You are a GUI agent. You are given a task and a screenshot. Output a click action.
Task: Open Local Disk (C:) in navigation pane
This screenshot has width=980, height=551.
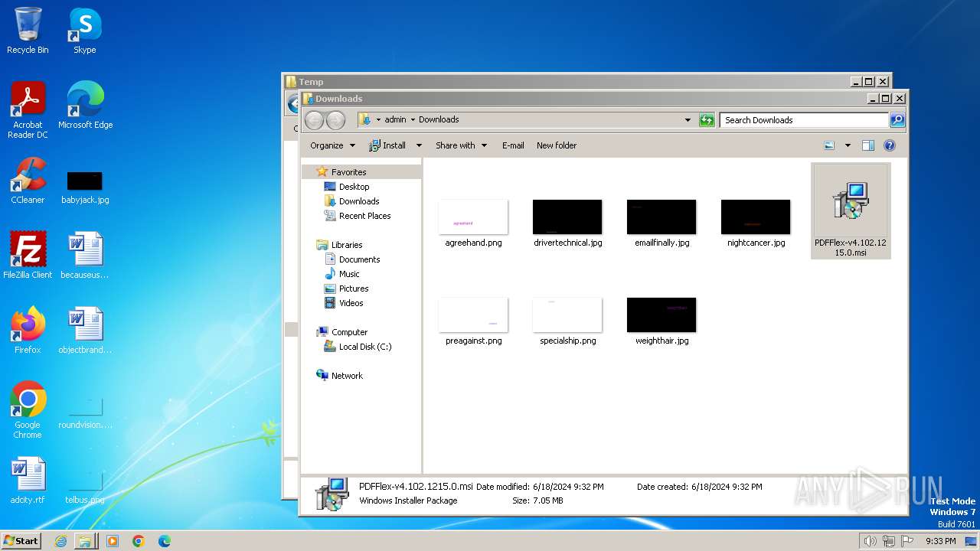pos(364,347)
